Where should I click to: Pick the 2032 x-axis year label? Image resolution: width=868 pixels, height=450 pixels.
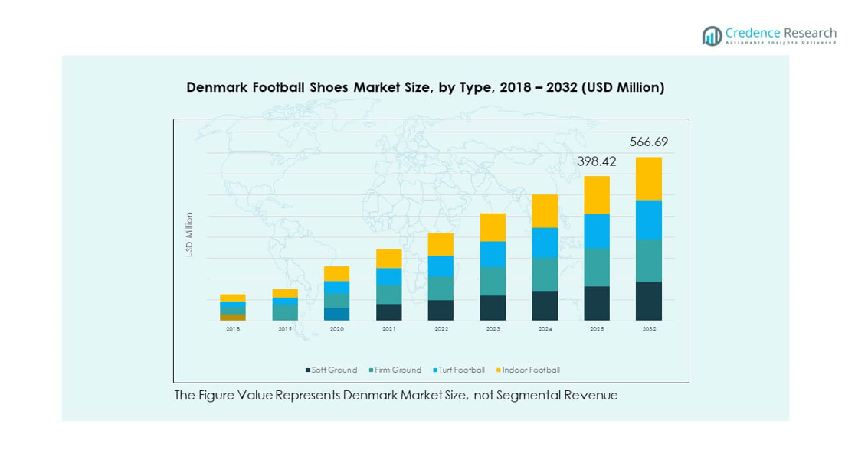pos(648,328)
